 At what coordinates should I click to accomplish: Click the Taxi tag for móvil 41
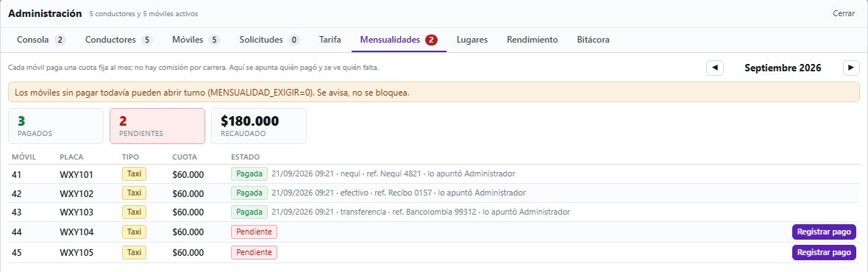point(135,174)
